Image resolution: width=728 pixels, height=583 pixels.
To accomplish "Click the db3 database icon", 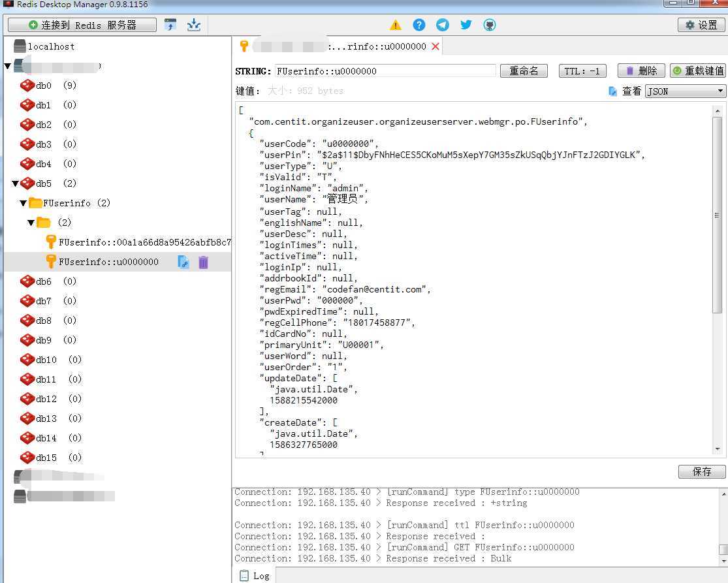I will tap(27, 144).
